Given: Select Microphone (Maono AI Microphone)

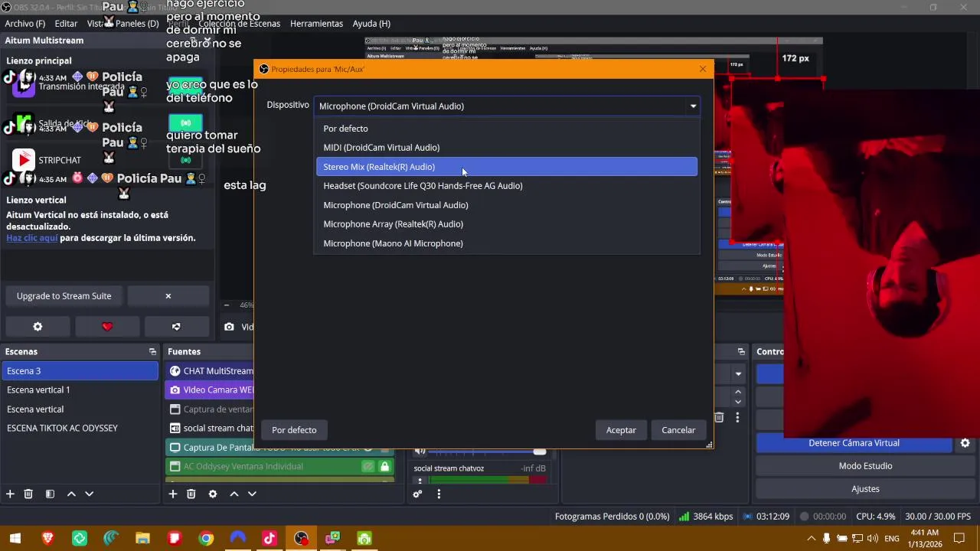Looking at the screenshot, I should click(507, 243).
